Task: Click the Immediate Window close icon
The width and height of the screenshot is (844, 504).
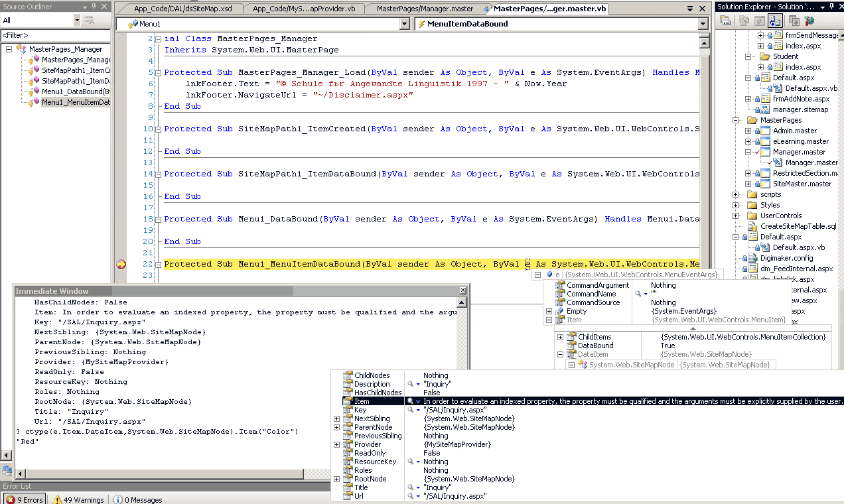Action: [462, 291]
